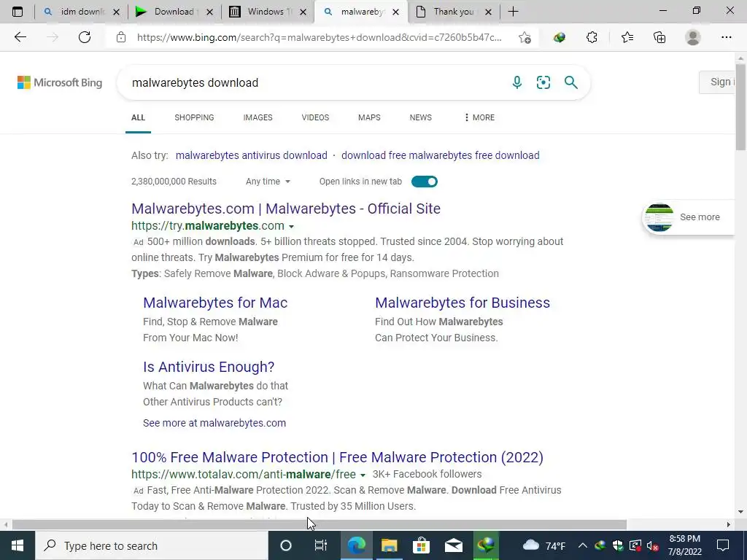Viewport: 747px width, 560px height.
Task: Expand the totalav.com URL arrow
Action: (x=363, y=475)
